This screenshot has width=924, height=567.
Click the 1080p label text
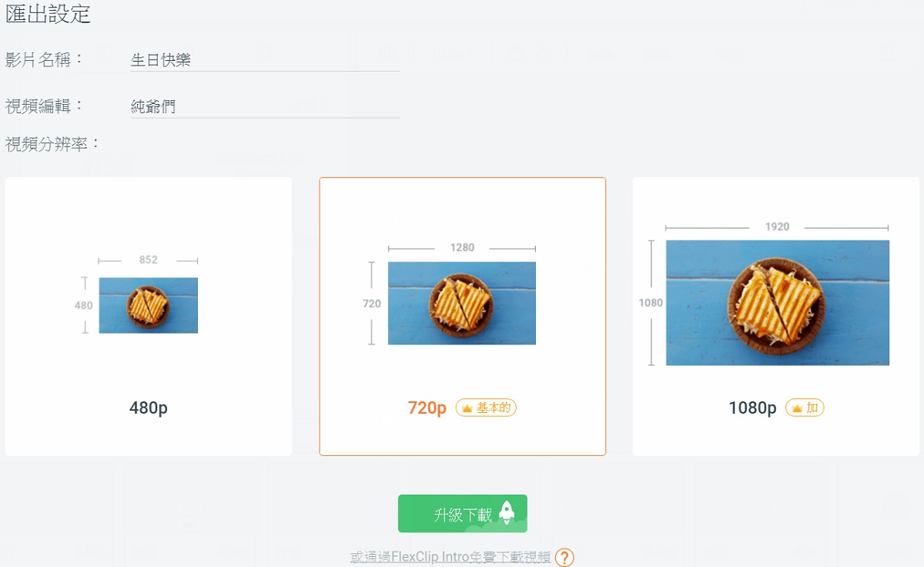752,408
